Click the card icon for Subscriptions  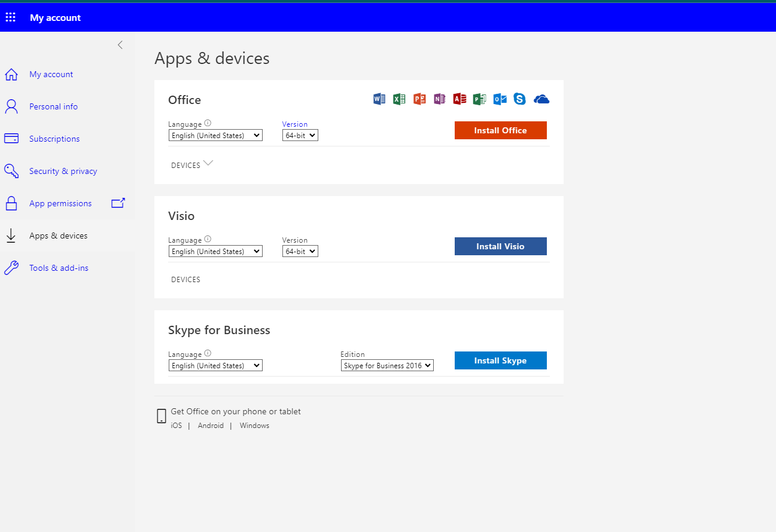pyautogui.click(x=11, y=139)
